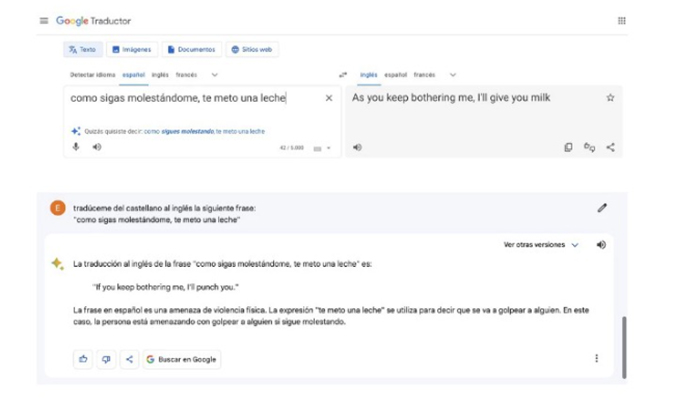Give thumbs down to the response

tap(106, 359)
